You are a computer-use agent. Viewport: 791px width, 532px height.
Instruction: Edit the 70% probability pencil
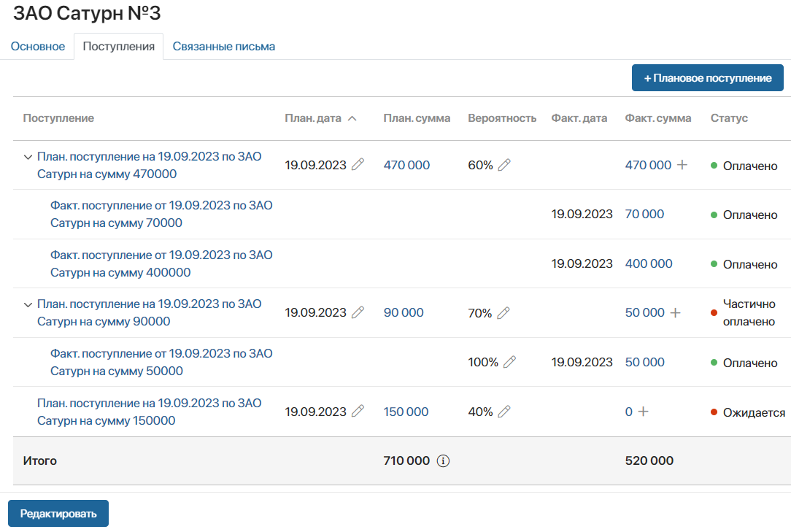(503, 313)
